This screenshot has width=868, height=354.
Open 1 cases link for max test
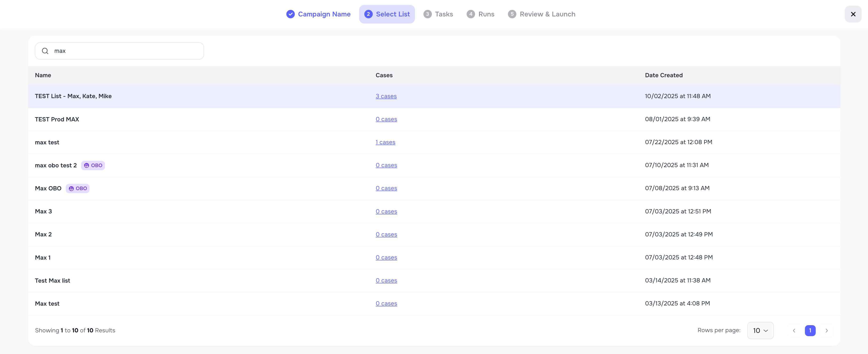(x=385, y=142)
